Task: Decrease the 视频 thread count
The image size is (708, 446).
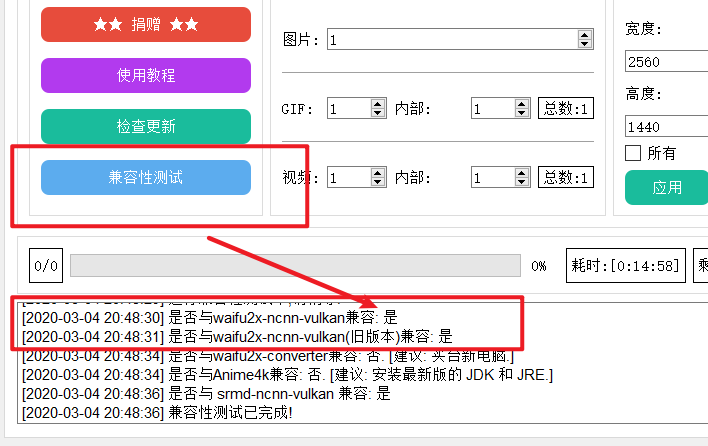Action: (x=377, y=181)
